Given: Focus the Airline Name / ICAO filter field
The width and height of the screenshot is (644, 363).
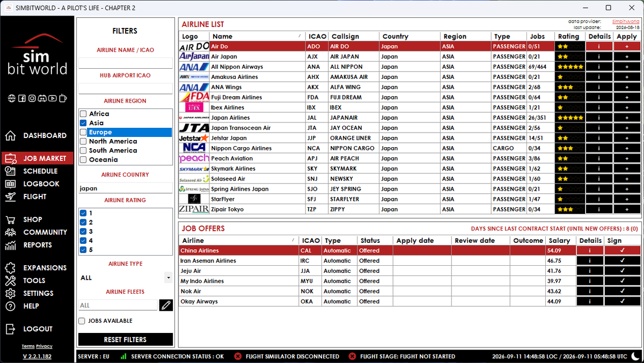Looking at the screenshot, I should pos(126,63).
